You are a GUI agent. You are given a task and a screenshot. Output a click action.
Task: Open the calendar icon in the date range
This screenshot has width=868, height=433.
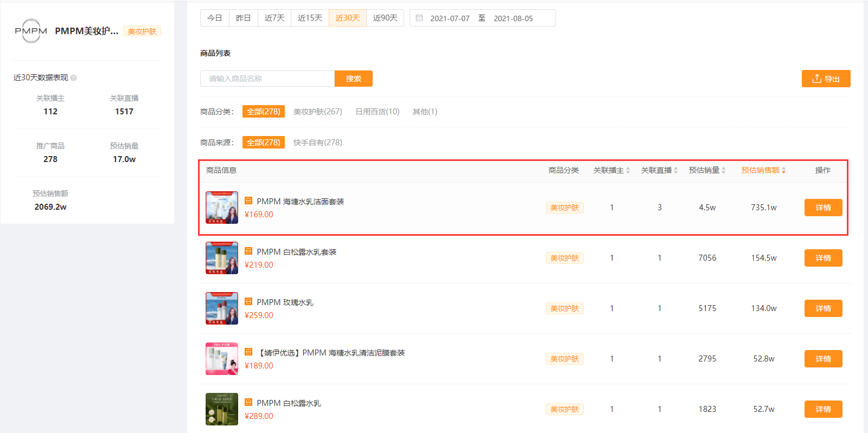(419, 18)
